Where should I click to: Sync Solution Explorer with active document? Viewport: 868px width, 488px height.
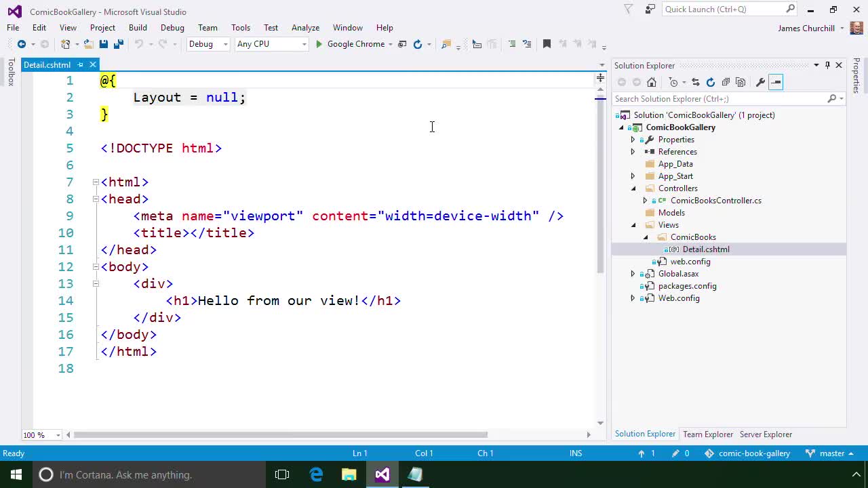click(696, 83)
